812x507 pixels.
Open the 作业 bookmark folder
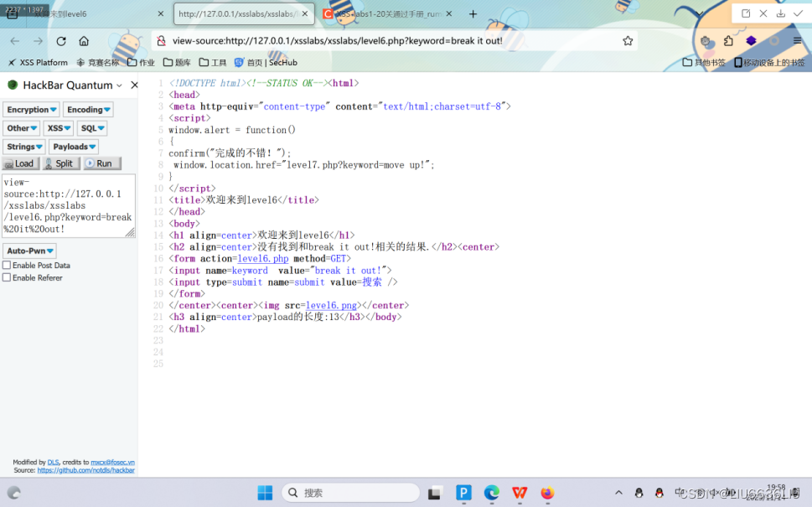(x=142, y=63)
